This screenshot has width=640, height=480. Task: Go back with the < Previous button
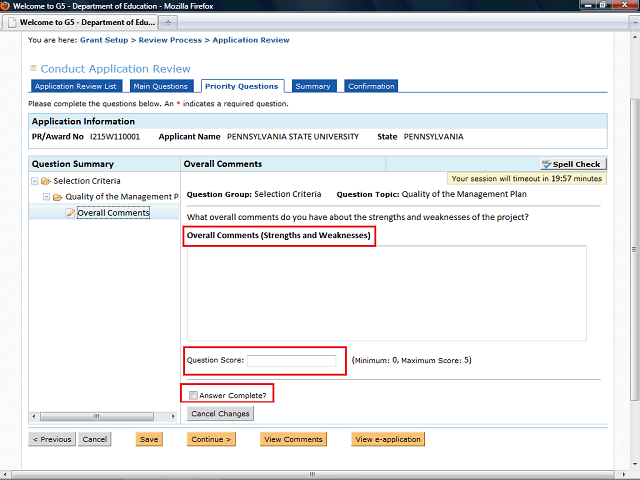(52, 439)
